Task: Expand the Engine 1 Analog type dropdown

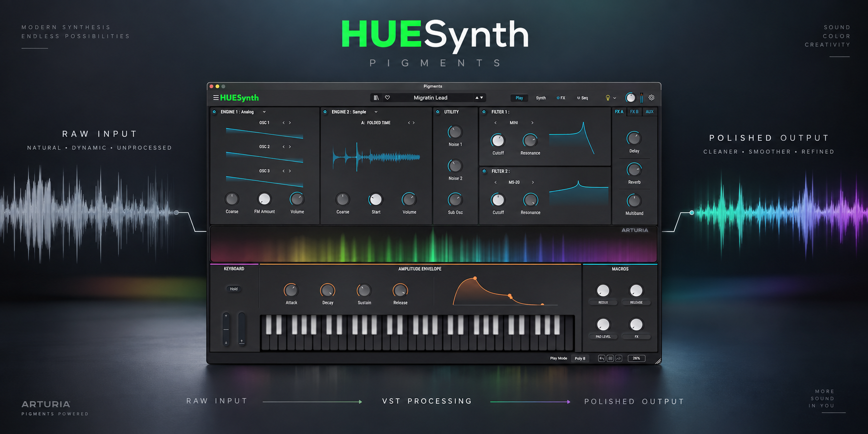Action: [264, 112]
